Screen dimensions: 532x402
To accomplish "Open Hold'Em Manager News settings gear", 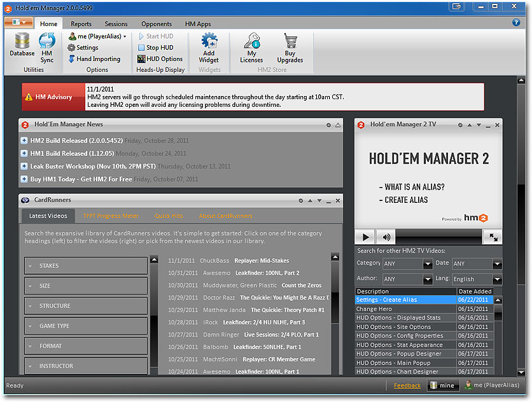I will (328, 125).
